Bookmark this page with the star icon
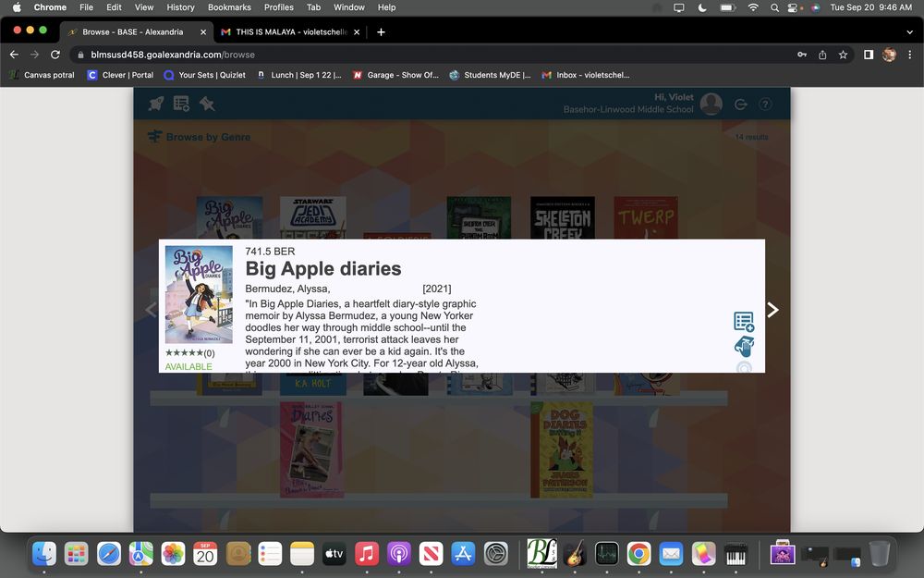Viewport: 924px width, 578px height. (x=843, y=55)
